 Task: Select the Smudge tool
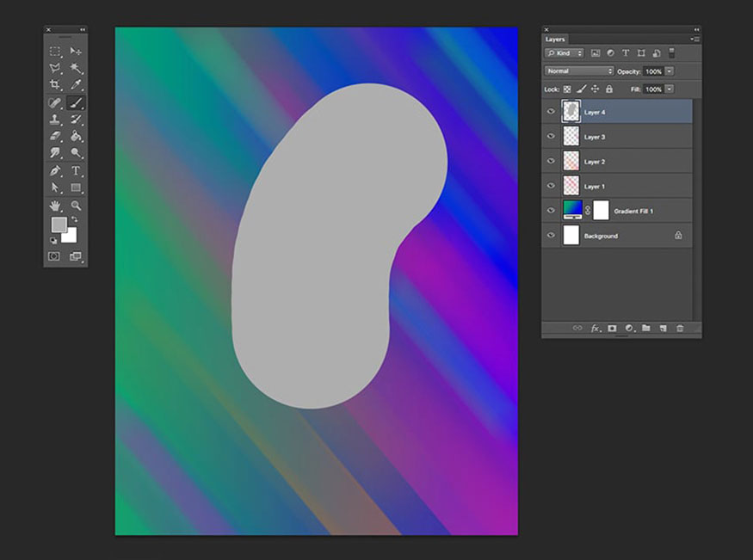[x=55, y=152]
